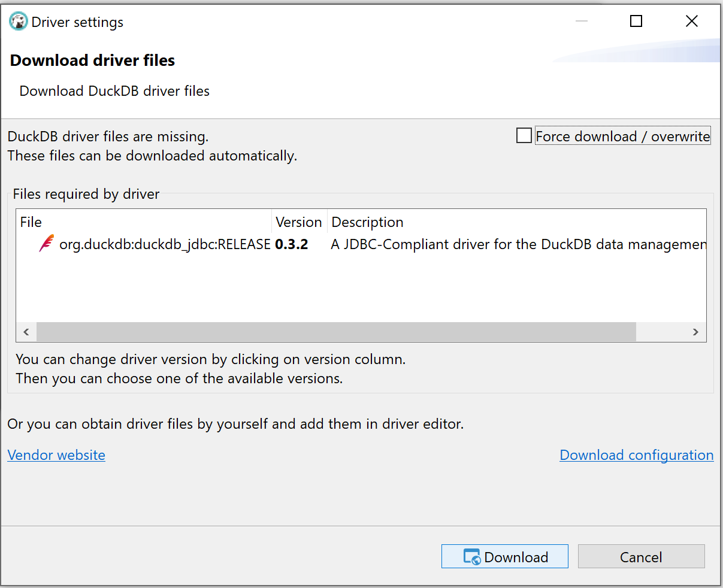Click the DBeaver logo in the title bar
The height and width of the screenshot is (588, 723).
click(x=18, y=21)
